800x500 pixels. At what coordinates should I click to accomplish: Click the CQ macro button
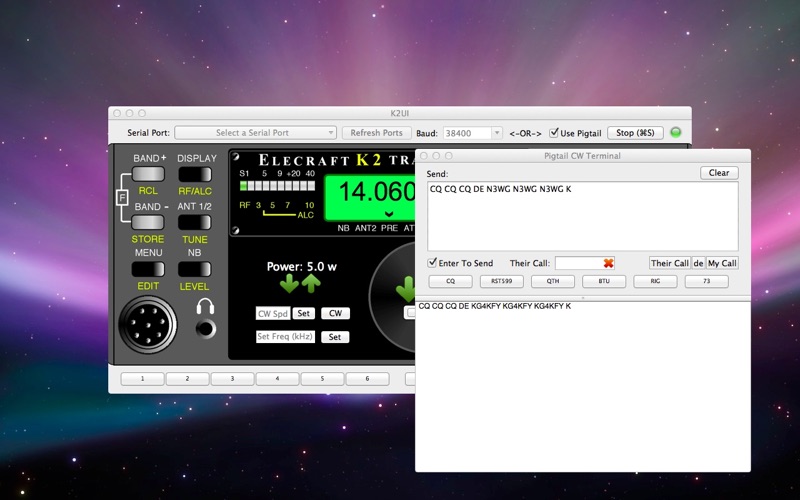click(451, 281)
